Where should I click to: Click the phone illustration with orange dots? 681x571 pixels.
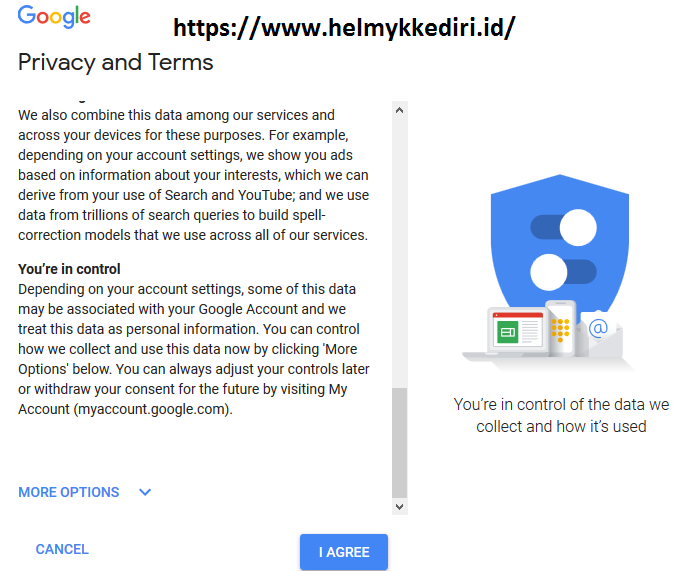(x=561, y=328)
